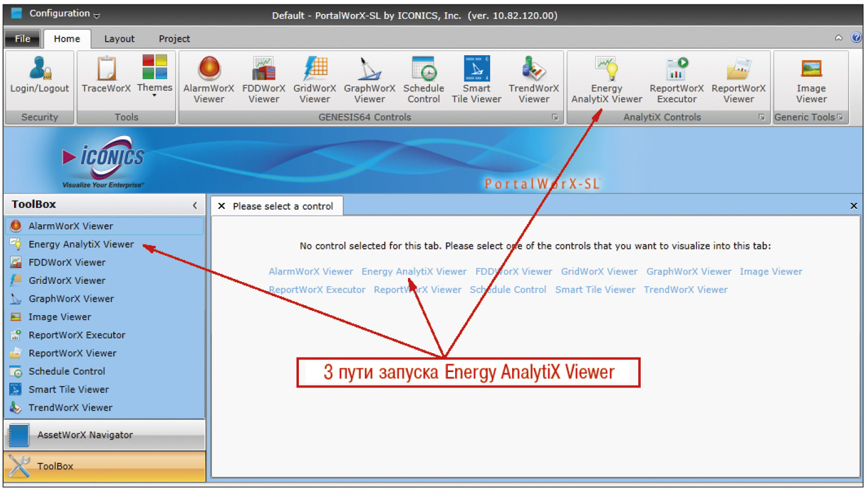Viewport: 868px width, 488px height.
Task: Select GraphWorX Viewer in ToolBox list
Action: point(104,299)
